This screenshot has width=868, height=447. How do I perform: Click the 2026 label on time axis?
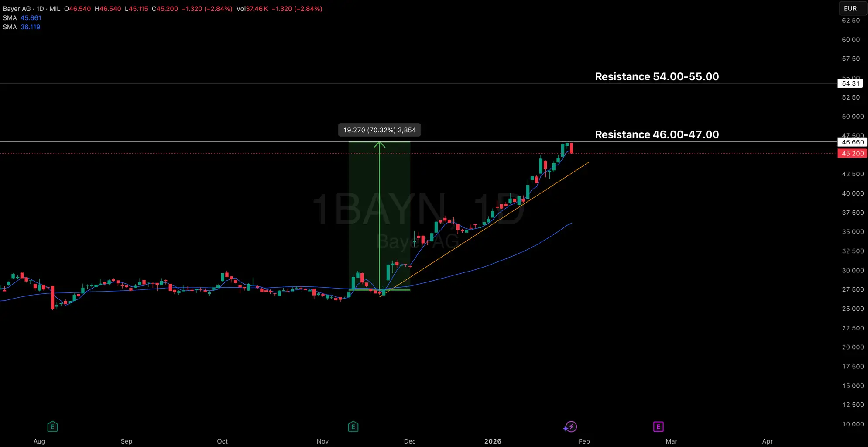pos(493,441)
